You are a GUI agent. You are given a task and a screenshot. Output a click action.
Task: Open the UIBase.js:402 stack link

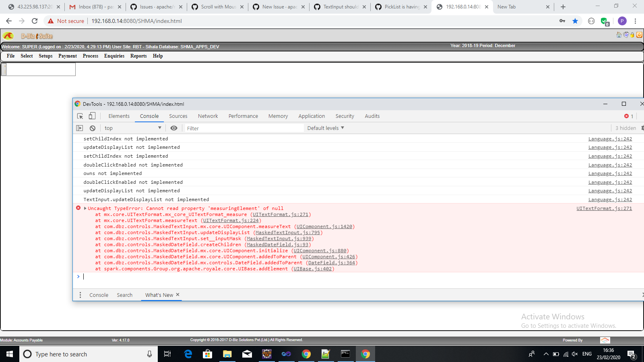[x=313, y=269]
